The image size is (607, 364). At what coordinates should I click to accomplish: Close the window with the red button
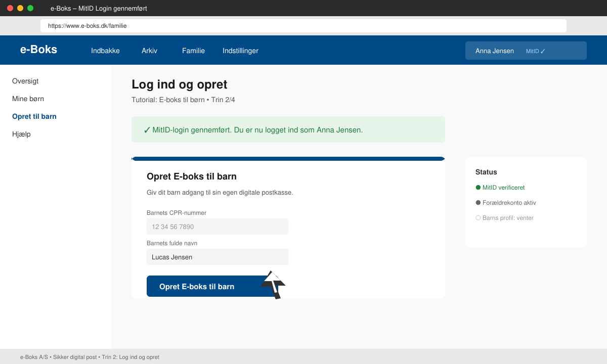point(10,8)
